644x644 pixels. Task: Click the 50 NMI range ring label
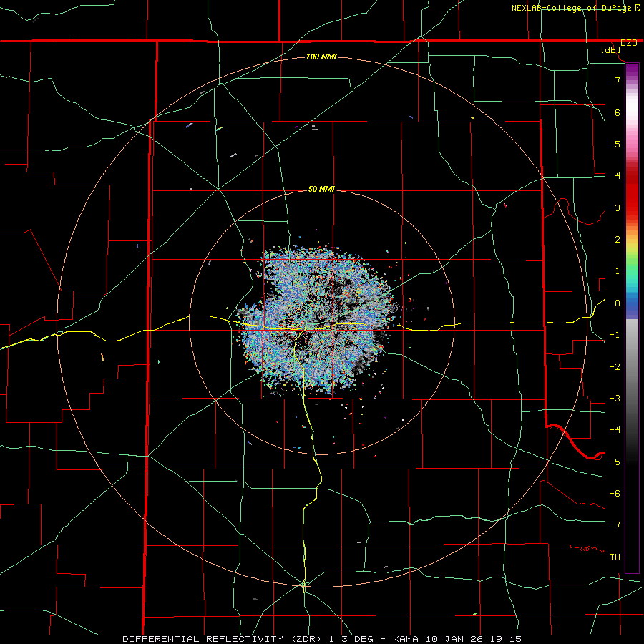pyautogui.click(x=321, y=189)
